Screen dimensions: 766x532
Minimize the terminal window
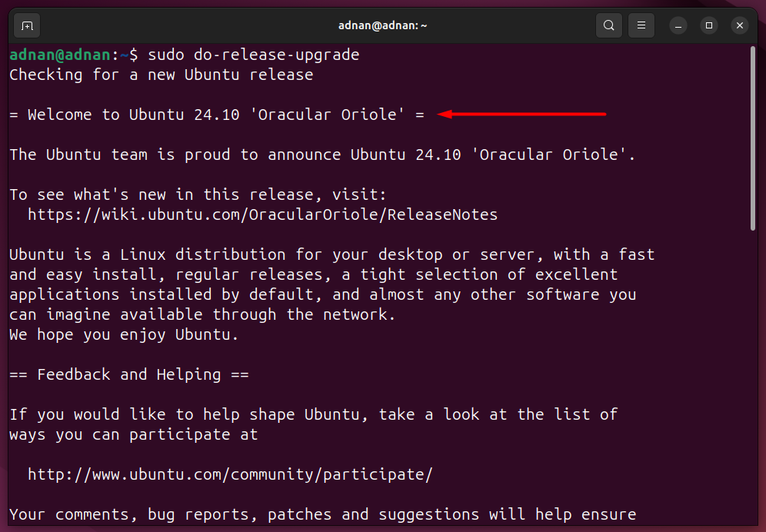(678, 25)
